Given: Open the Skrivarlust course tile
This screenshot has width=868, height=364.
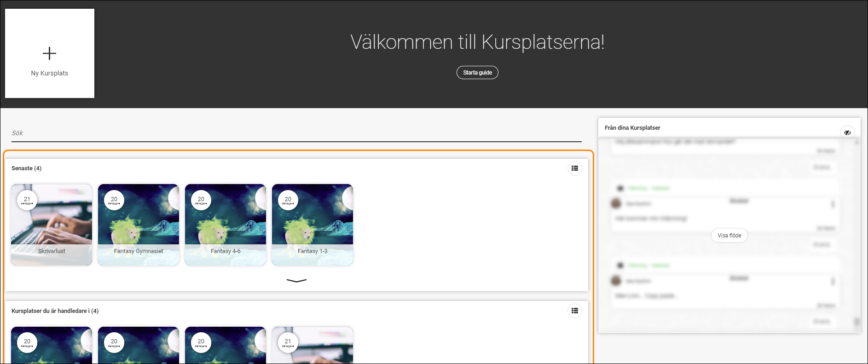Looking at the screenshot, I should (52, 225).
